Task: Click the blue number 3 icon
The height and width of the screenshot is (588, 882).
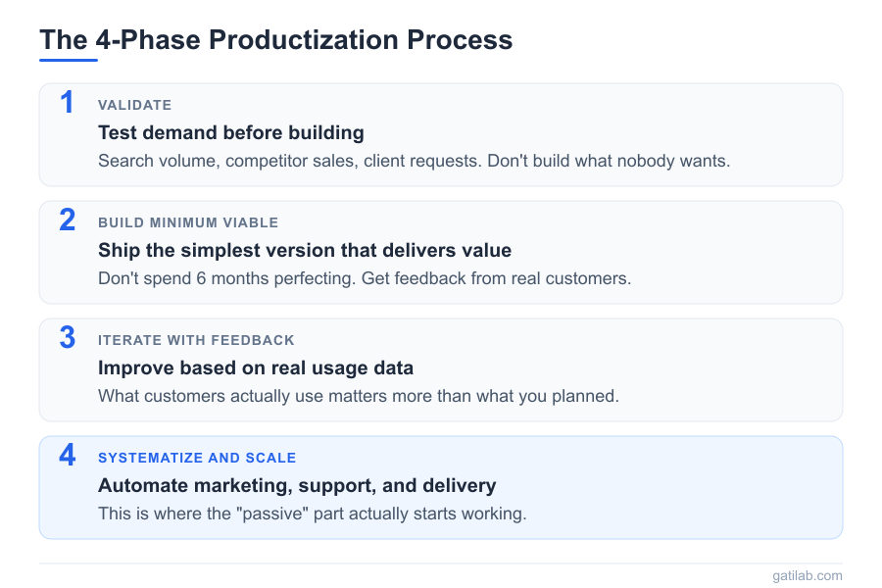Action: (x=67, y=337)
